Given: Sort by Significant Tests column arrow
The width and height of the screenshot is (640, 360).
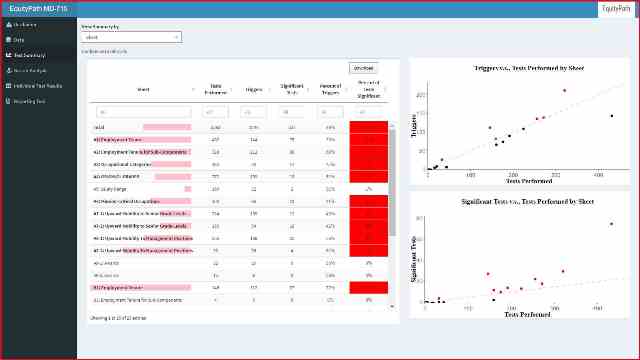Looking at the screenshot, I should point(308,89).
